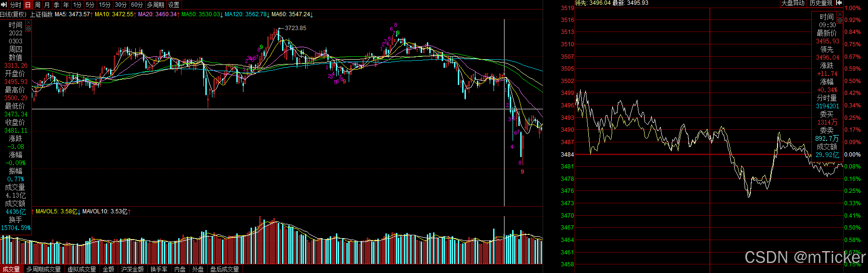Click the 成交量 value 4.13亿
This screenshot has width=868, height=273.
16,195
